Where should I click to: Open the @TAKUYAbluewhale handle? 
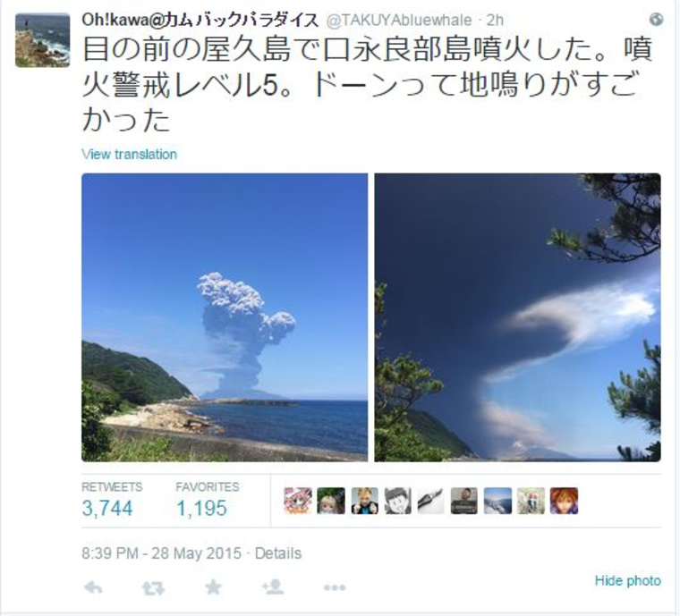tap(399, 20)
